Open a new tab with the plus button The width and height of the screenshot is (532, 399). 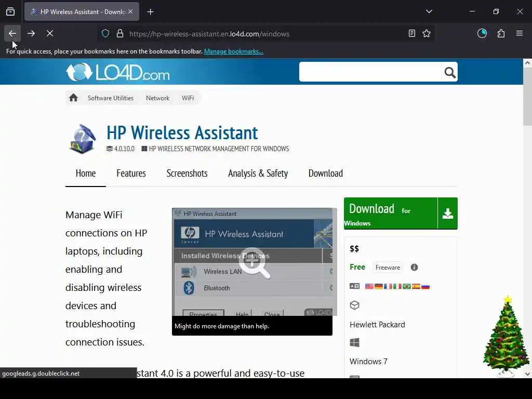tap(150, 12)
